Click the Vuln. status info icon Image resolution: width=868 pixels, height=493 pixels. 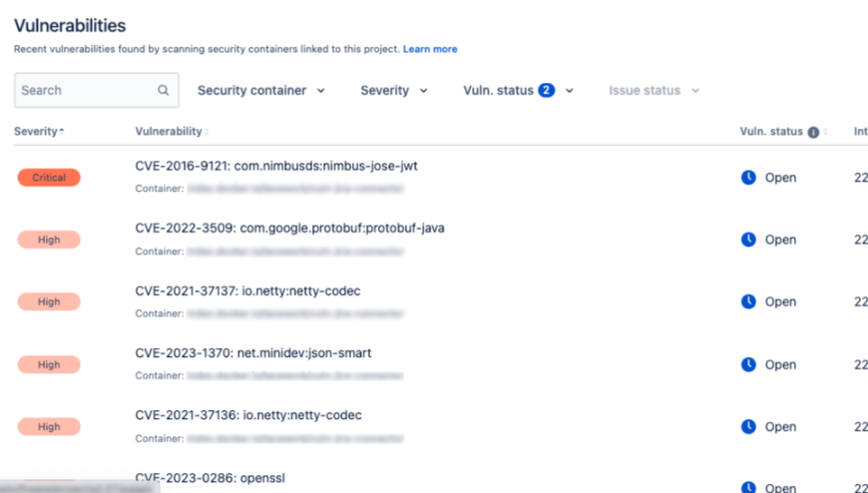(813, 132)
